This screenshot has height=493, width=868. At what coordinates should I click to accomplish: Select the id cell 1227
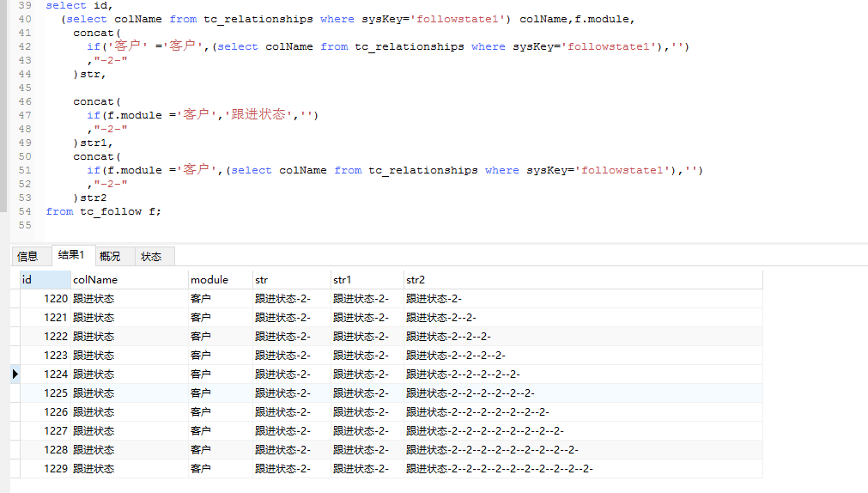pyautogui.click(x=46, y=431)
